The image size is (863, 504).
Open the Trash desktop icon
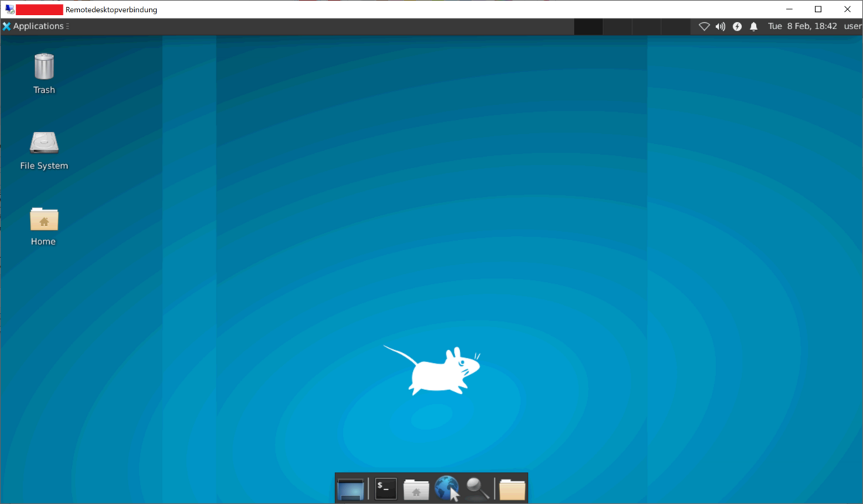coord(44,66)
